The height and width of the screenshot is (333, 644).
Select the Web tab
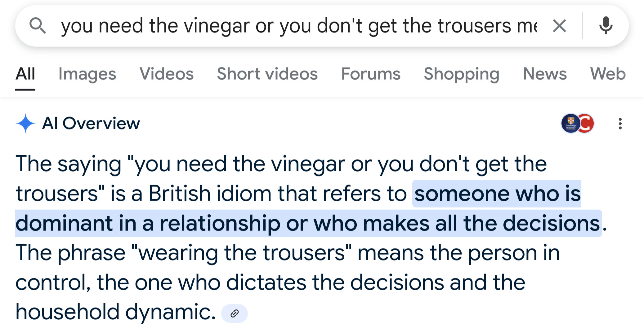(608, 74)
